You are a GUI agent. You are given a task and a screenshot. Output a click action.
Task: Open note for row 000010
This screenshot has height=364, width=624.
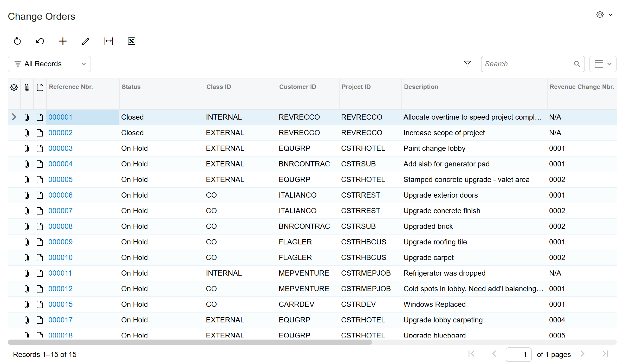coord(40,258)
